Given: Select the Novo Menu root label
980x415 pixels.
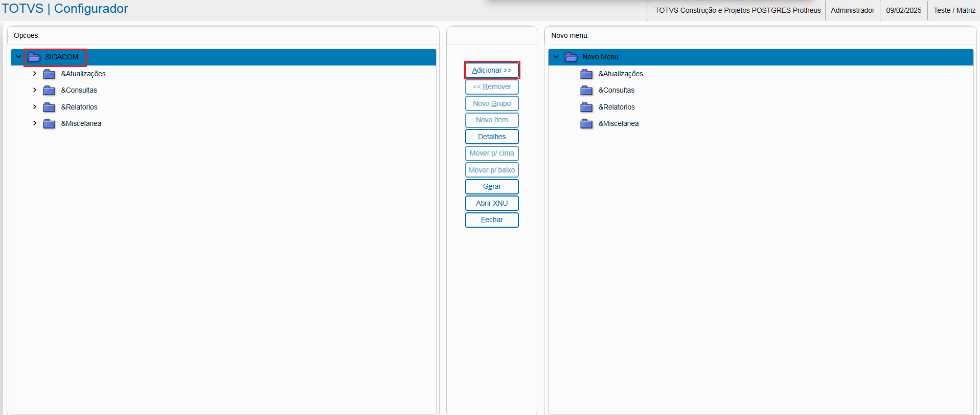Looking at the screenshot, I should tap(600, 57).
